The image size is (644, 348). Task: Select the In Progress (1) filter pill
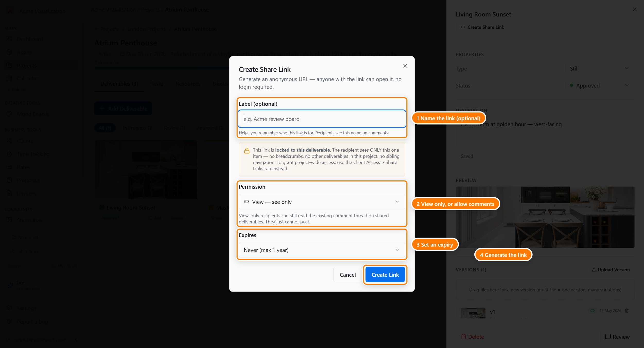point(137,128)
